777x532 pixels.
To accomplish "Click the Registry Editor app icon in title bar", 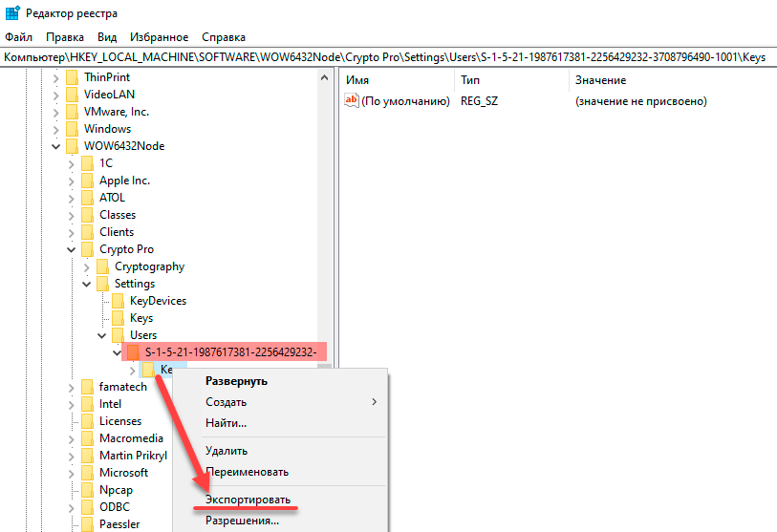I will [12, 12].
